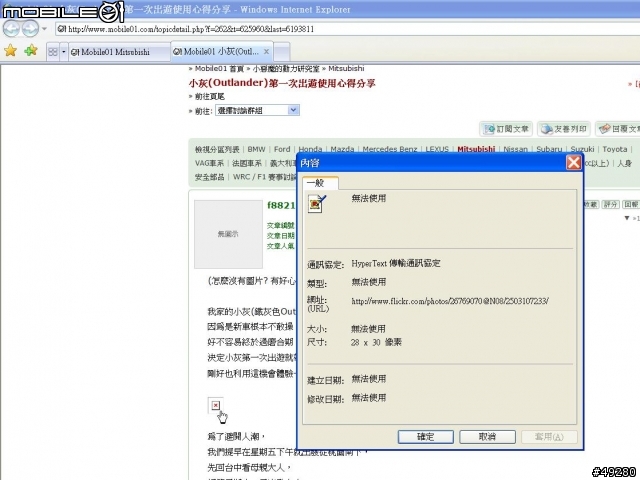The image size is (640, 480).
Task: Open Favorites Center star icon
Action: tap(11, 51)
